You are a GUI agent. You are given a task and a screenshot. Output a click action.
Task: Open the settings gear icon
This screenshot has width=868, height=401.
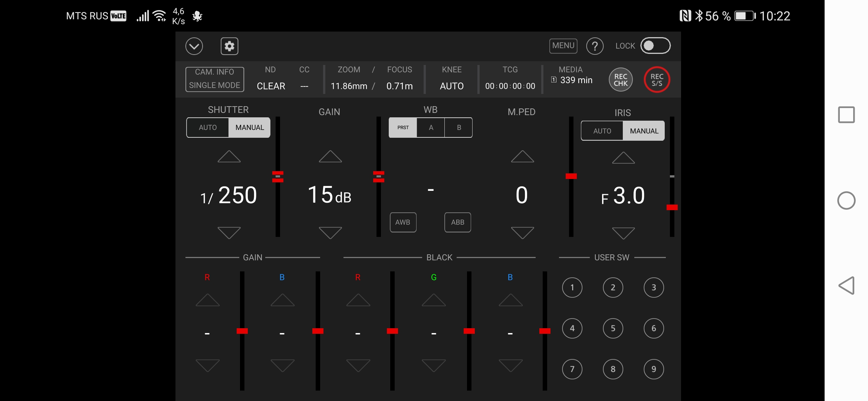(x=229, y=46)
